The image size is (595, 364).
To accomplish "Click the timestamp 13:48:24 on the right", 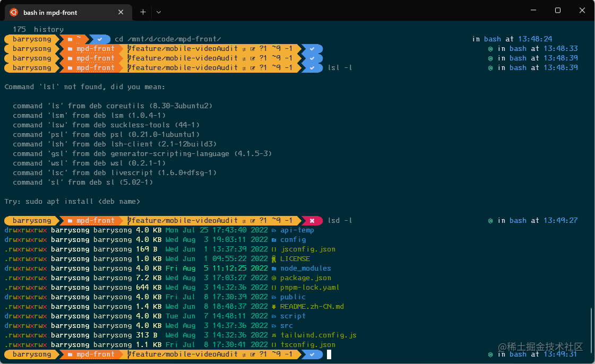I will point(535,39).
